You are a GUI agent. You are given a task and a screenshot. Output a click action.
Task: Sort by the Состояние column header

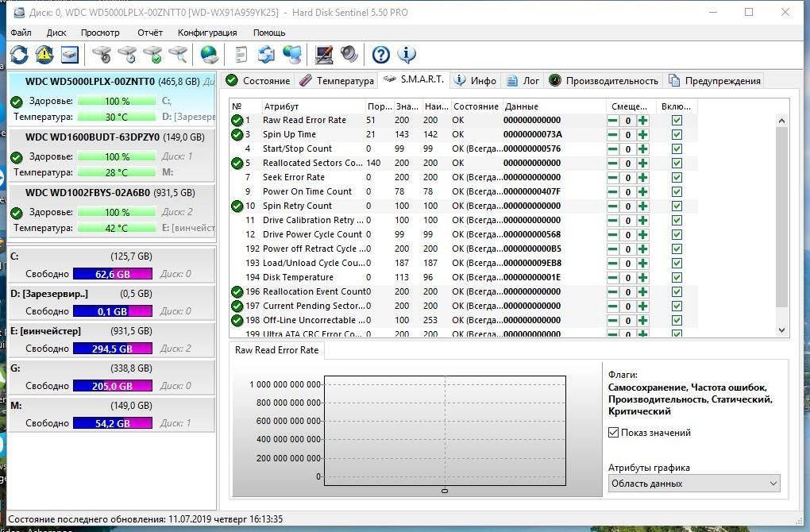tap(476, 106)
